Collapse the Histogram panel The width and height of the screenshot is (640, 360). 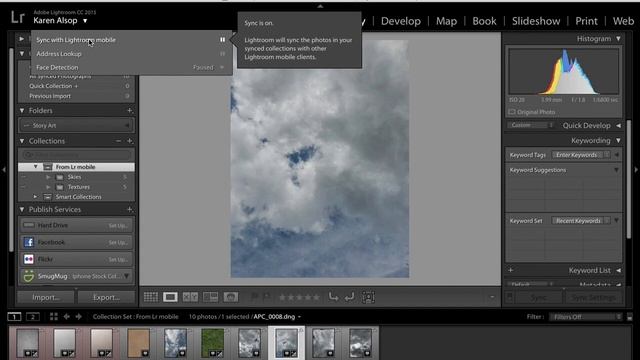pyautogui.click(x=618, y=39)
